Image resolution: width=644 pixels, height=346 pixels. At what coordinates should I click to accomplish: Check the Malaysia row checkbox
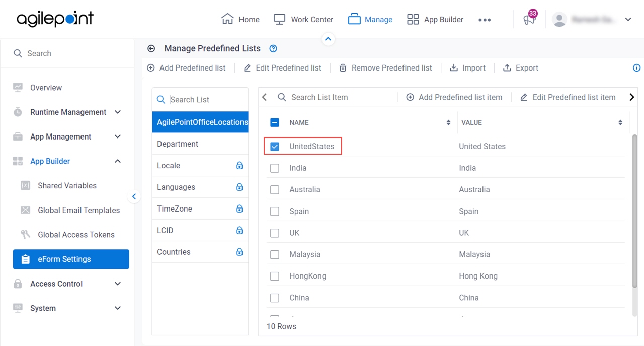click(x=275, y=254)
